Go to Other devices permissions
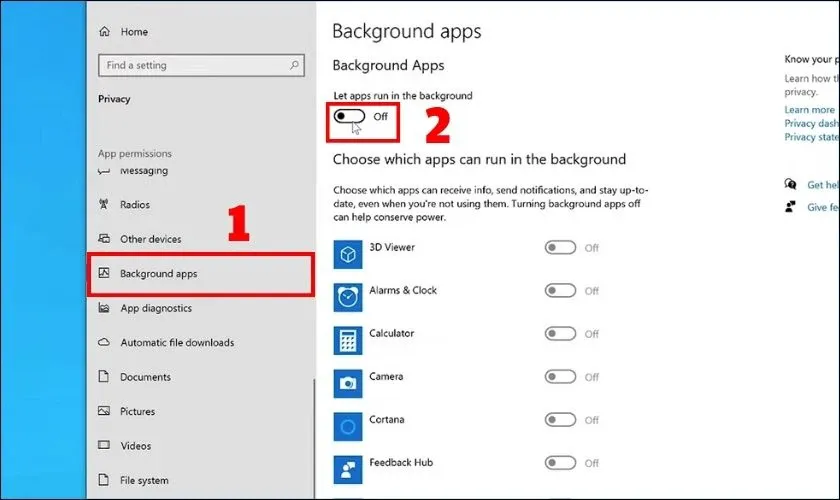This screenshot has width=840, height=500. pyautogui.click(x=150, y=239)
